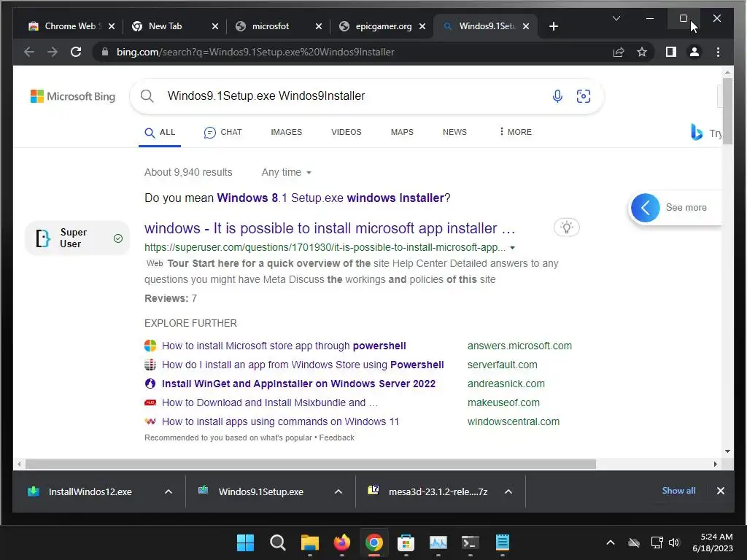The width and height of the screenshot is (747, 560).
Task: Select the NEWS search tab
Action: click(454, 133)
